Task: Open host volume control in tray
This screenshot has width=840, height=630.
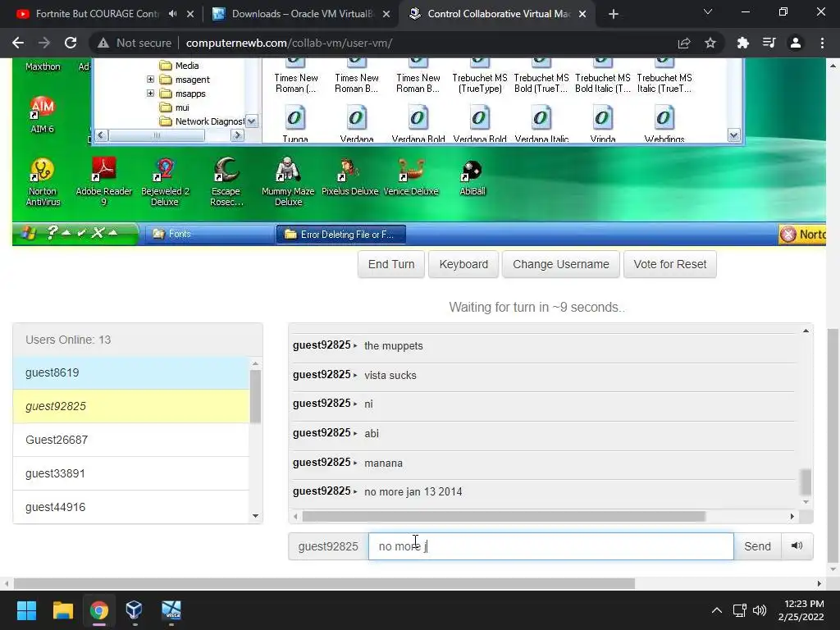Action: (759, 610)
